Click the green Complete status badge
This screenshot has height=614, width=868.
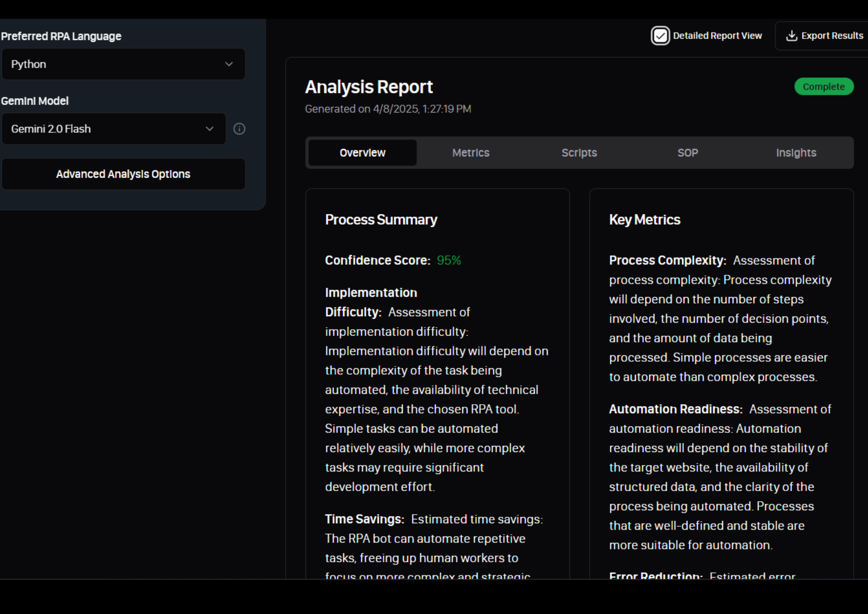pos(823,86)
